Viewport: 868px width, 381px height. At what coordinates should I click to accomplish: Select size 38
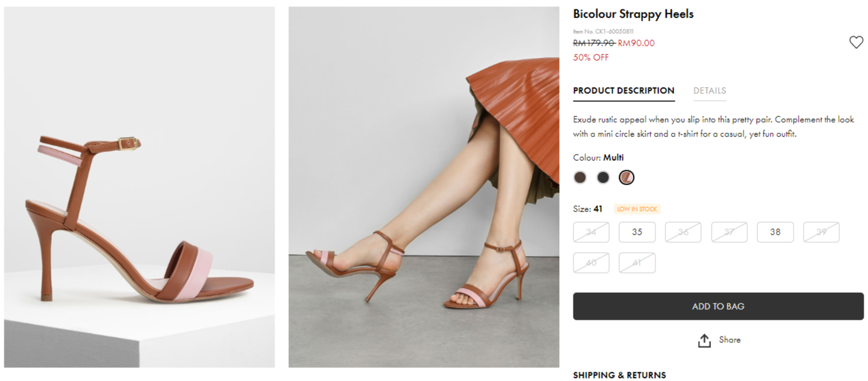(775, 232)
